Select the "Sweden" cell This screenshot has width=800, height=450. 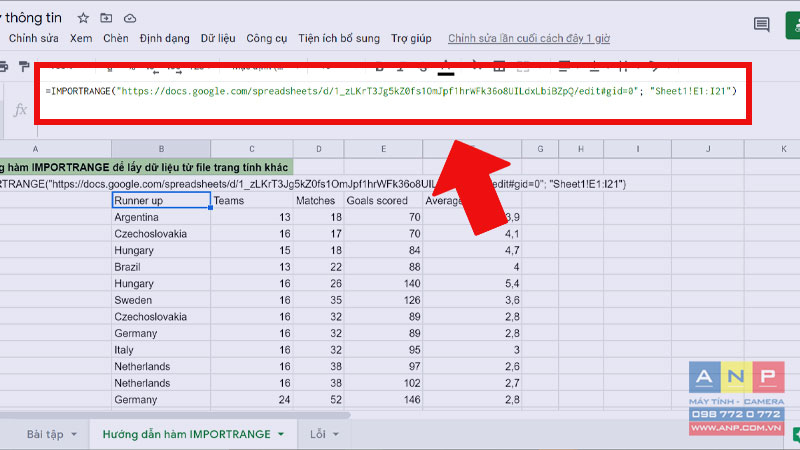(x=161, y=300)
